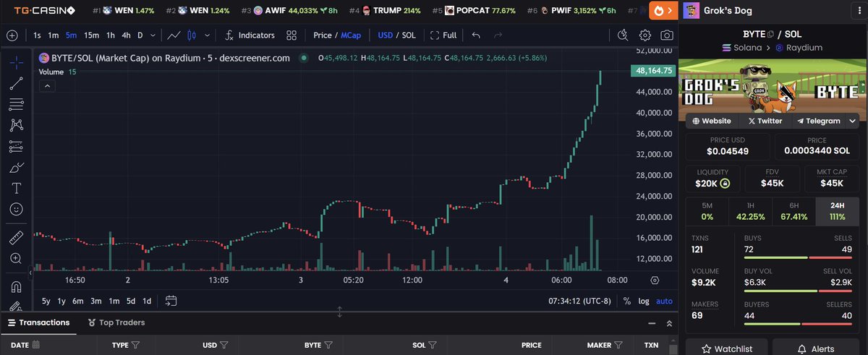Select the 6H stats tab
The width and height of the screenshot is (868, 355).
[793, 211]
